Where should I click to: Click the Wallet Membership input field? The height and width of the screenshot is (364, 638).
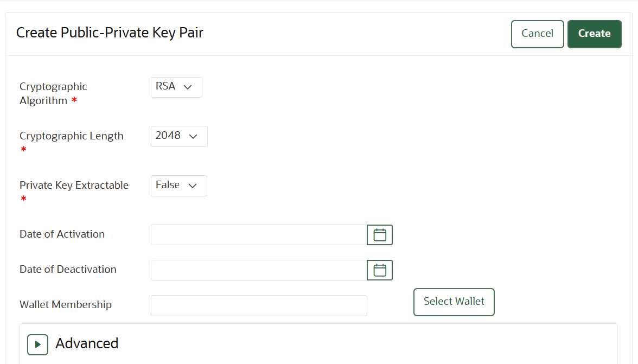pyautogui.click(x=259, y=305)
